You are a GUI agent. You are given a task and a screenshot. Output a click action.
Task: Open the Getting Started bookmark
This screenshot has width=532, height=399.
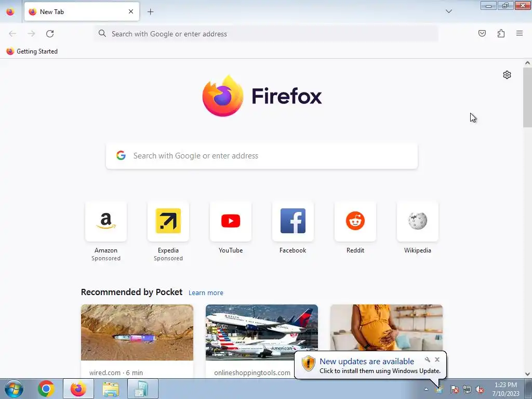(x=32, y=51)
